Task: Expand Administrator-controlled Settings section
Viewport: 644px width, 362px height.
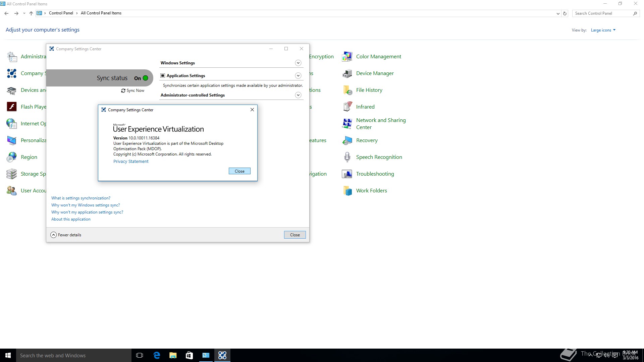Action: point(298,95)
